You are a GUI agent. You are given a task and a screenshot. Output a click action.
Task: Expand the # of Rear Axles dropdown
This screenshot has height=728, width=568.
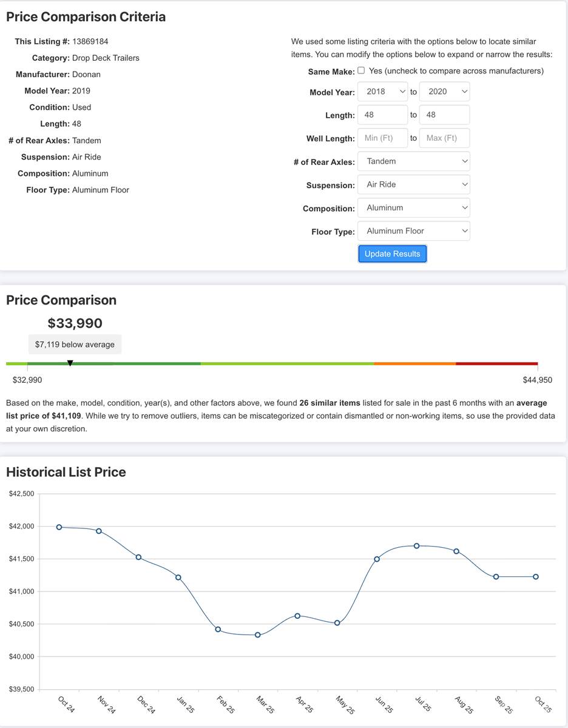point(413,161)
